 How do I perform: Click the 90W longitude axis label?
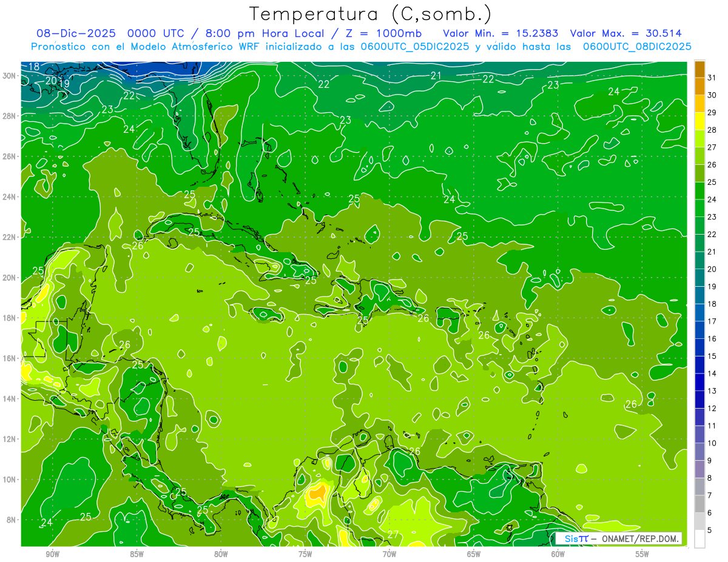point(52,554)
